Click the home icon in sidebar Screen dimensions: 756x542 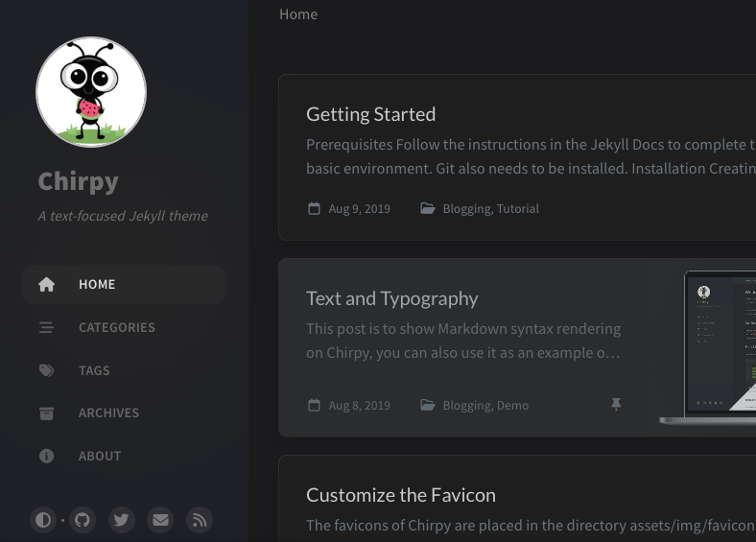46,285
